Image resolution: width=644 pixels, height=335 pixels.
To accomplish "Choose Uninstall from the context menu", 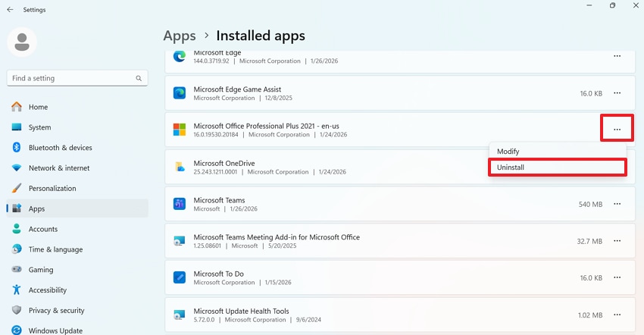I will click(558, 167).
